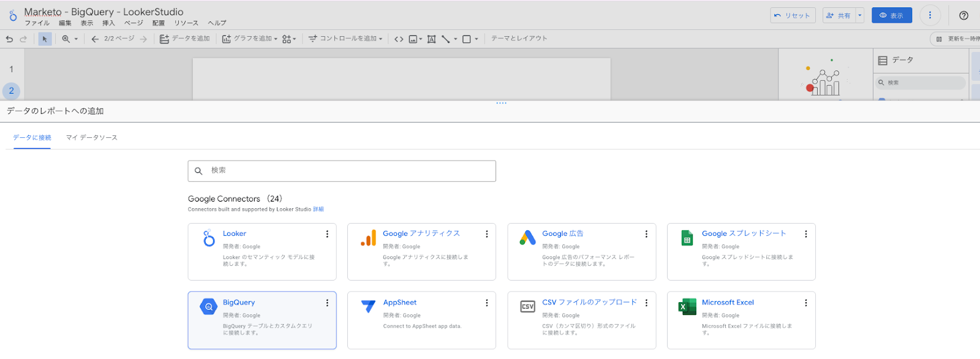980x359 pixels.
Task: Open the image tool dropdown arrow
Action: (x=421, y=39)
